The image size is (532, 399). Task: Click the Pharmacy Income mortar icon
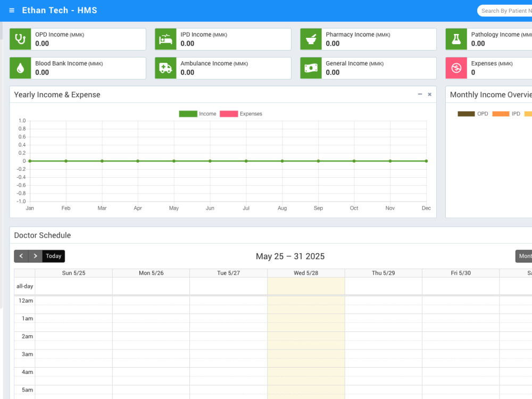(311, 39)
